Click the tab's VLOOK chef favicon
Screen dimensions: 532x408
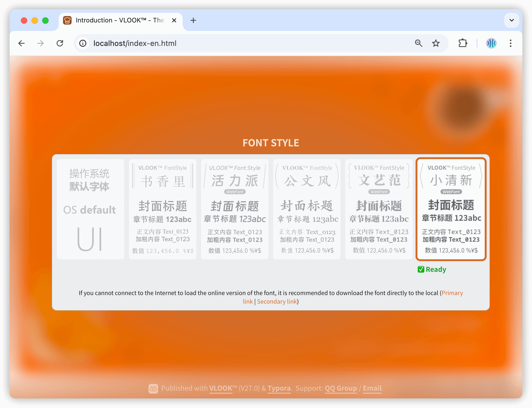(x=67, y=20)
